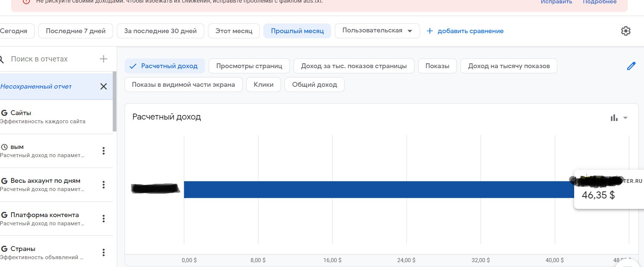
Task: Expand the chart type dropdown arrow
Action: click(625, 118)
